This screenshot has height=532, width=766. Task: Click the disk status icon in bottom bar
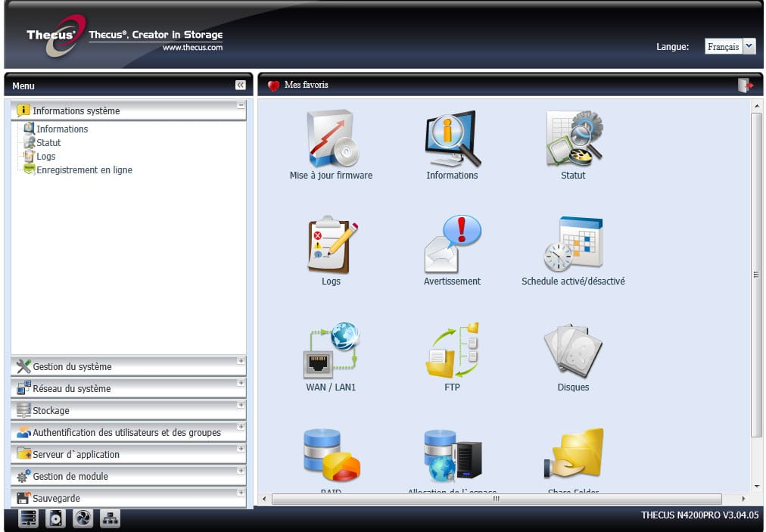tap(56, 518)
